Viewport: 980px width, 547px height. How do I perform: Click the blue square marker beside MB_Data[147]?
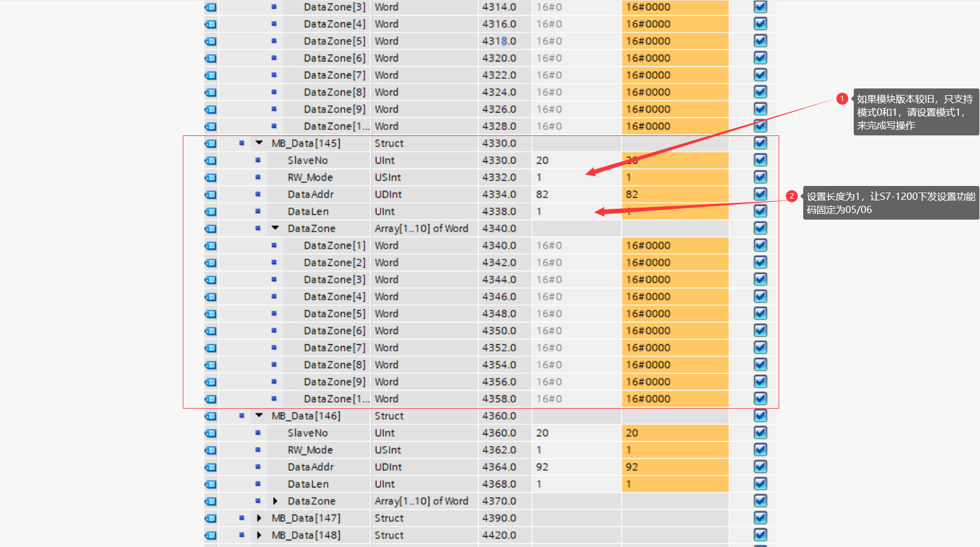pos(242,518)
